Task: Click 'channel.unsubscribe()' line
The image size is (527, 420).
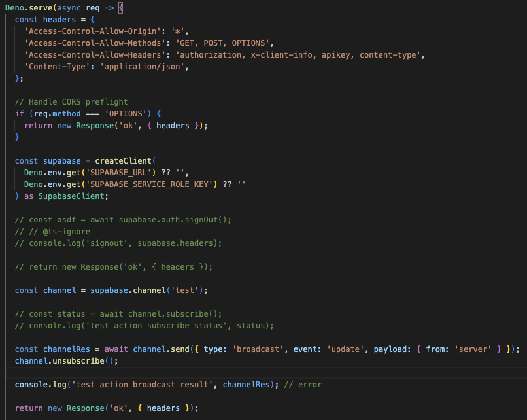Action: [67, 361]
